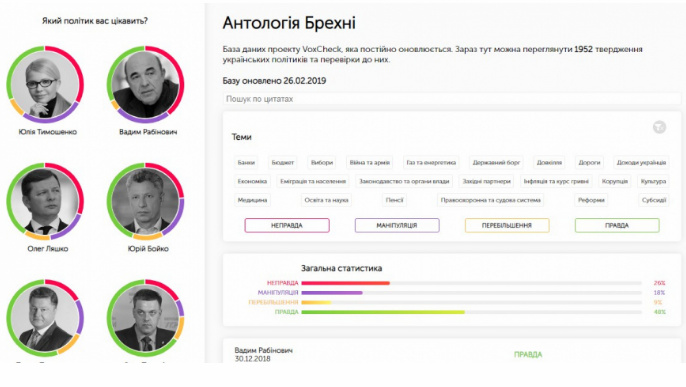Click the 18% value in statistics

click(659, 293)
